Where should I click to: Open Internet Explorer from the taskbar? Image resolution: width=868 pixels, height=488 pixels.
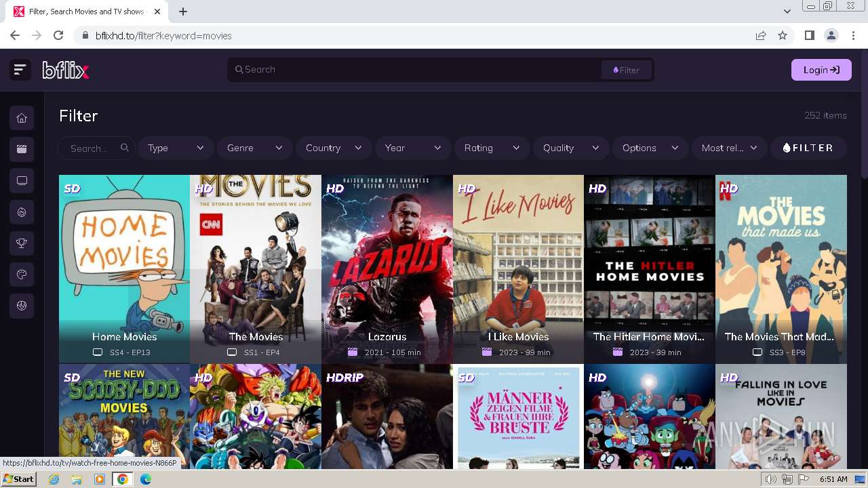point(54,479)
